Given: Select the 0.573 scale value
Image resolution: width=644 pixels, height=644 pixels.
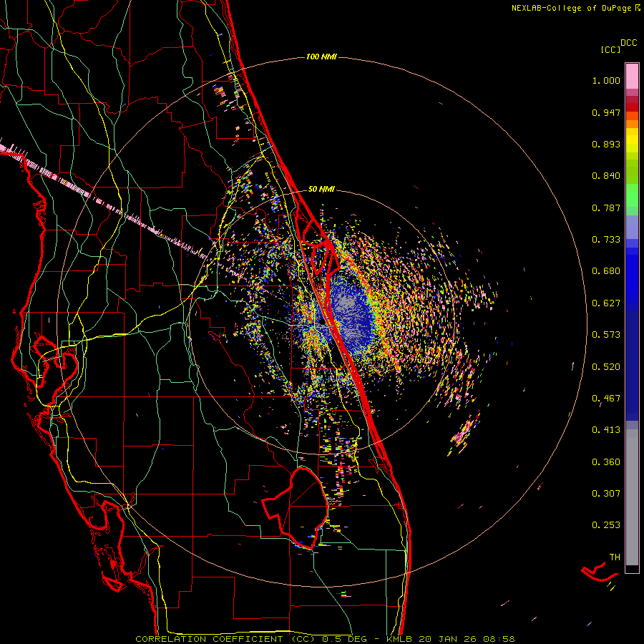Looking at the screenshot, I should pyautogui.click(x=606, y=335).
